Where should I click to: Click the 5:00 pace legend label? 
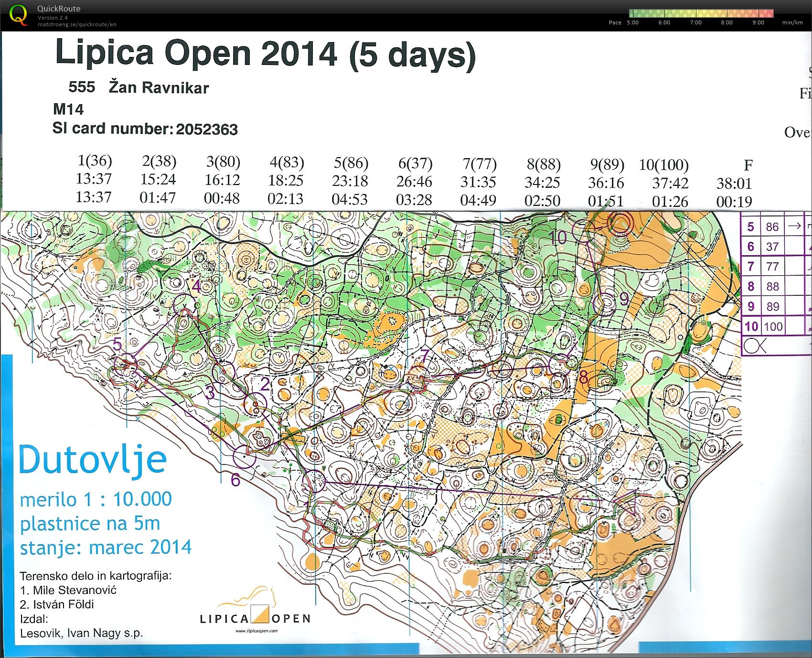coord(632,22)
